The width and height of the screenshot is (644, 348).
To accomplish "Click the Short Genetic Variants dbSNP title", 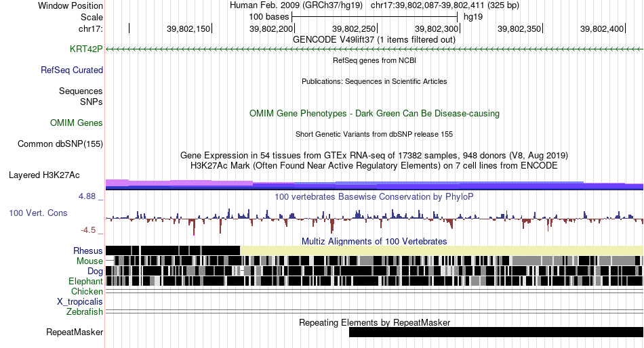I will click(x=374, y=134).
